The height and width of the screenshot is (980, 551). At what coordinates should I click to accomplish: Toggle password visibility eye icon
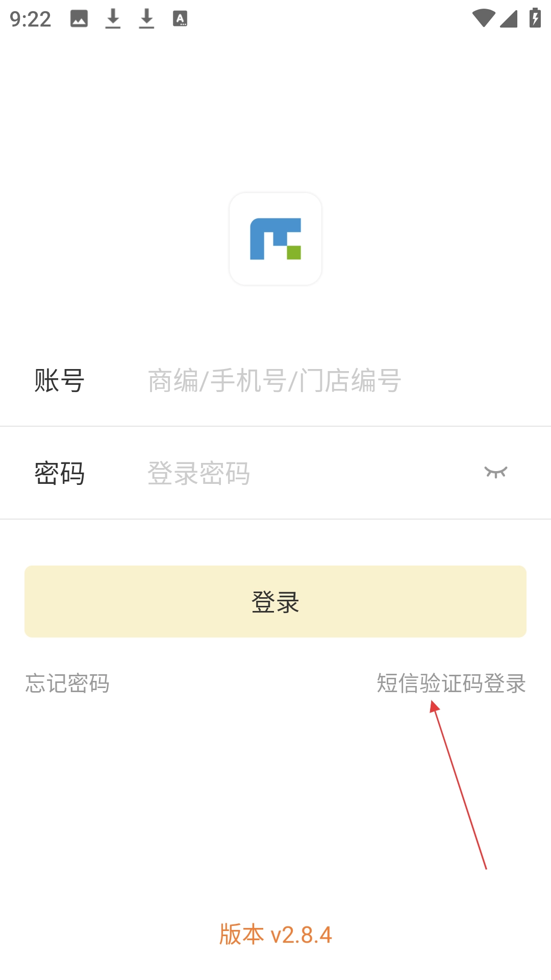pos(496,472)
